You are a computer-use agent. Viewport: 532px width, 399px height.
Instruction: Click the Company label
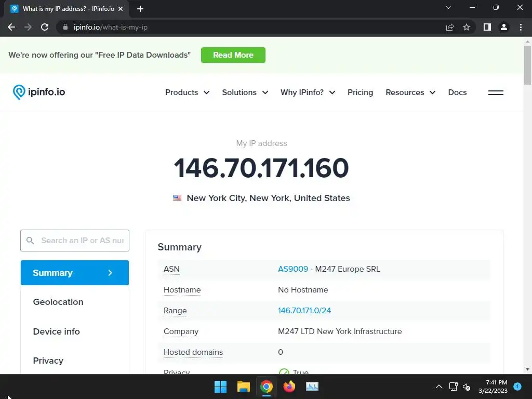[181, 331]
